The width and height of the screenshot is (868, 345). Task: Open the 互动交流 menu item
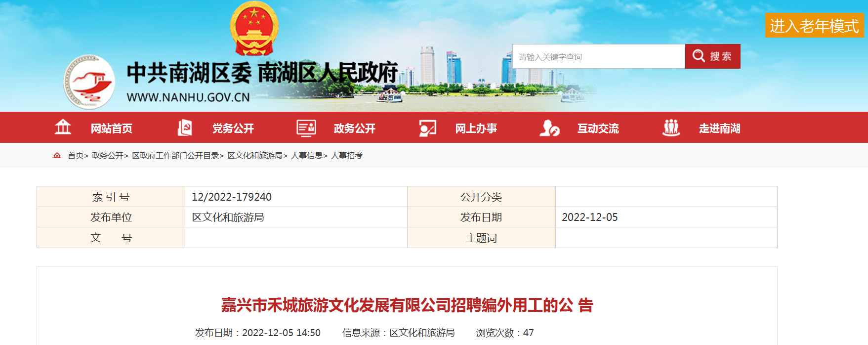[x=598, y=129]
